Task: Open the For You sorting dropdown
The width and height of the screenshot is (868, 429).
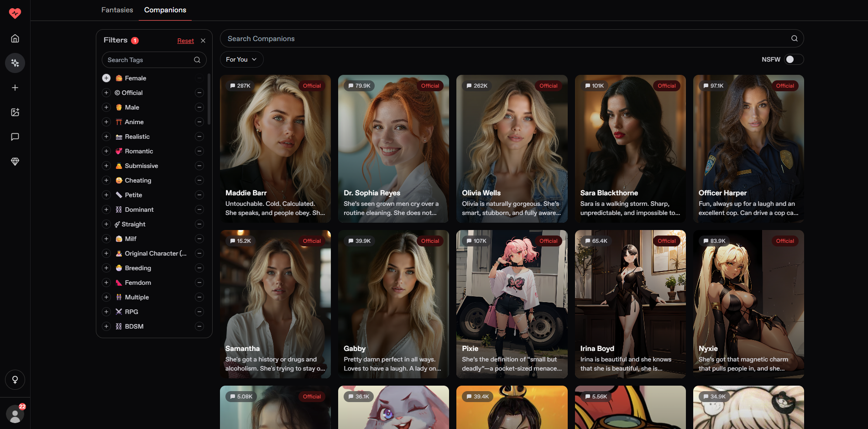Action: click(x=241, y=59)
